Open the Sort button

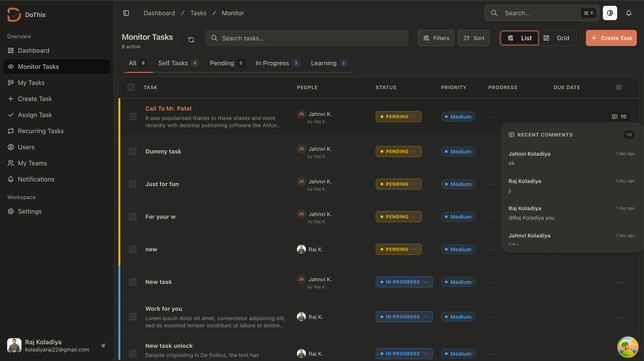474,38
